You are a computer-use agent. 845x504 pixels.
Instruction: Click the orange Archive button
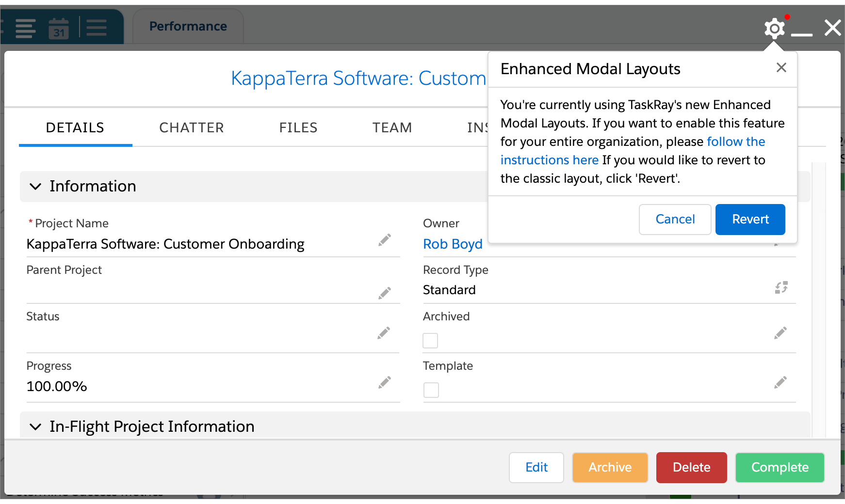click(x=610, y=468)
